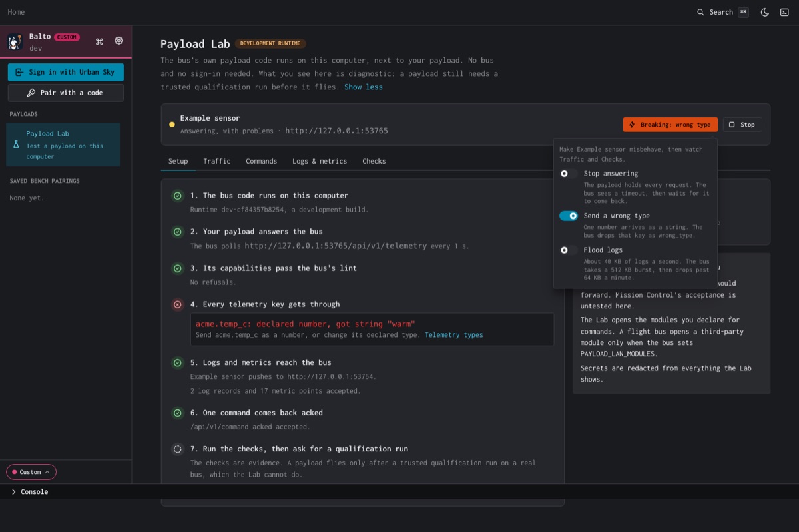Image resolution: width=799 pixels, height=532 pixels.
Task: Close the Breaking: wrong type popover button
Action: click(670, 125)
